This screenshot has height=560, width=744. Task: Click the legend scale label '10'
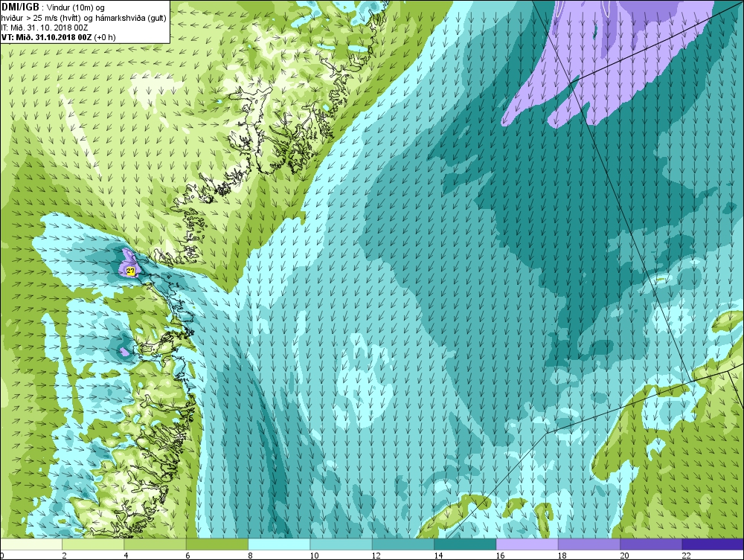coord(314,556)
